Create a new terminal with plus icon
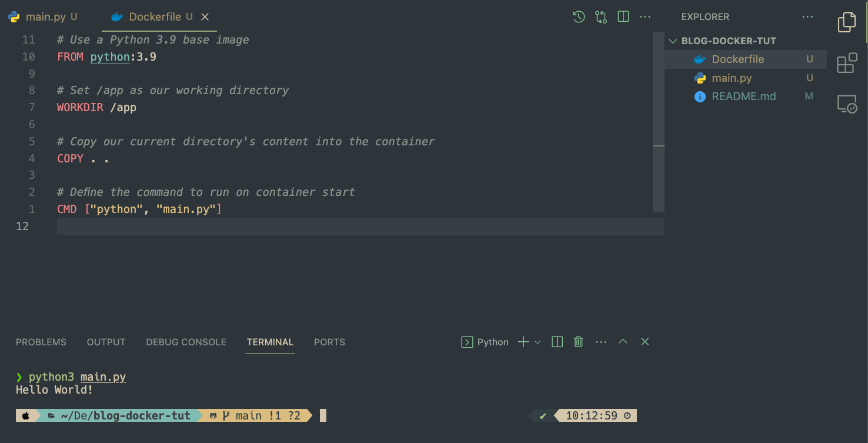This screenshot has width=868, height=443. coord(523,342)
